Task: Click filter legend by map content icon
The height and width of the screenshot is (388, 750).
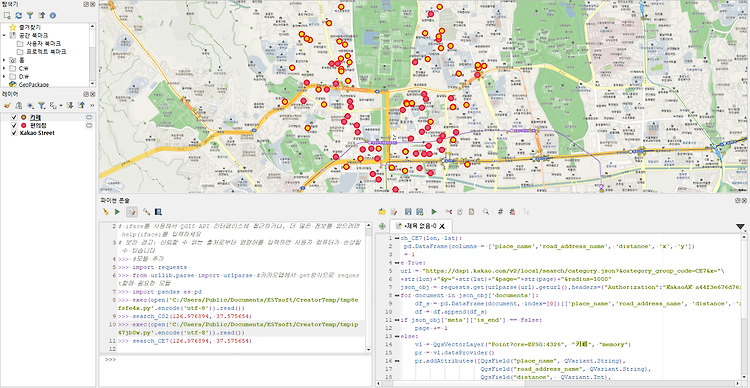Action: pos(42,105)
